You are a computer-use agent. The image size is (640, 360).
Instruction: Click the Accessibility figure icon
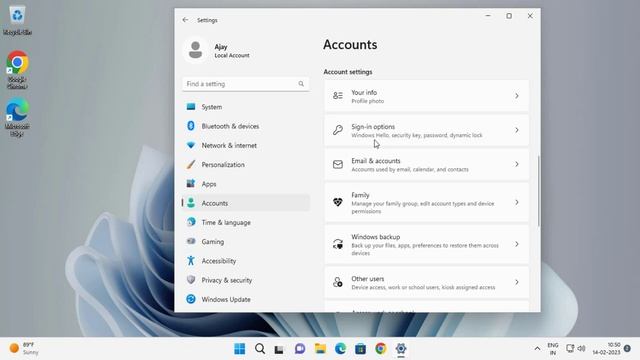tap(191, 260)
